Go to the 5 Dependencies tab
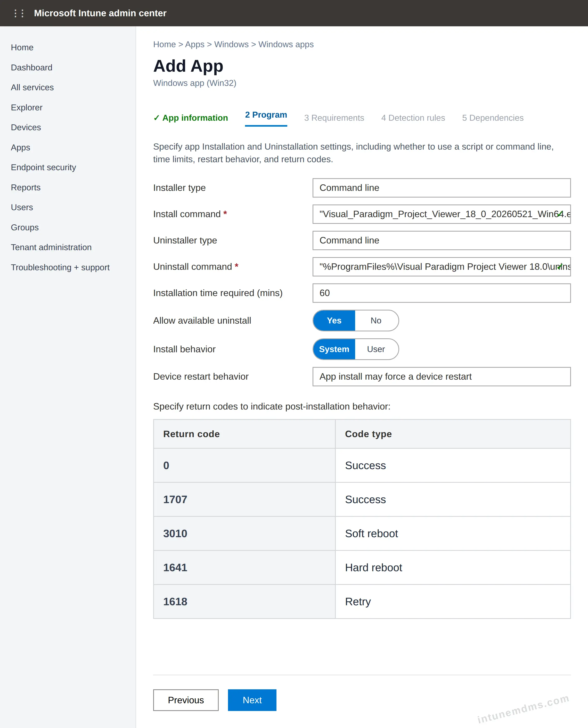 point(493,118)
